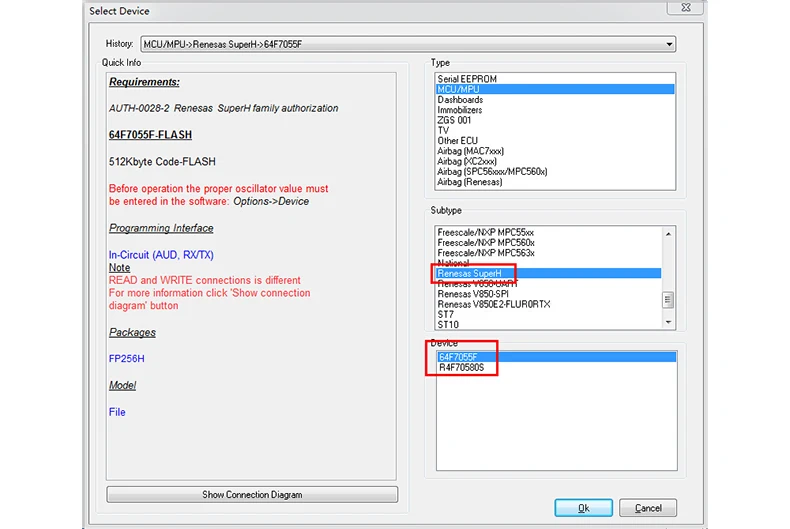Click the File model text
This screenshot has height=529, width=790.
pos(117,412)
